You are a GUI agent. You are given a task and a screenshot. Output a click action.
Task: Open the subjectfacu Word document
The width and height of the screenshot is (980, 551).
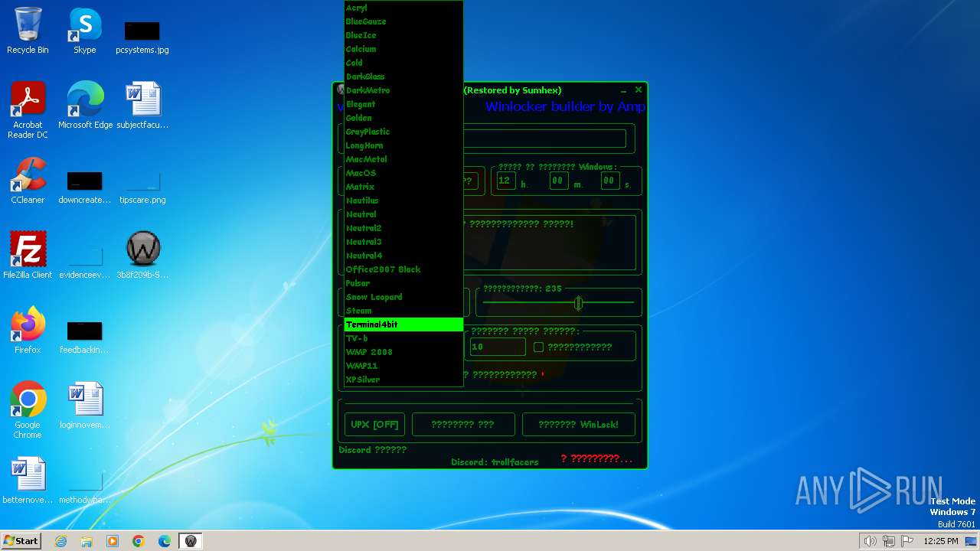[142, 106]
